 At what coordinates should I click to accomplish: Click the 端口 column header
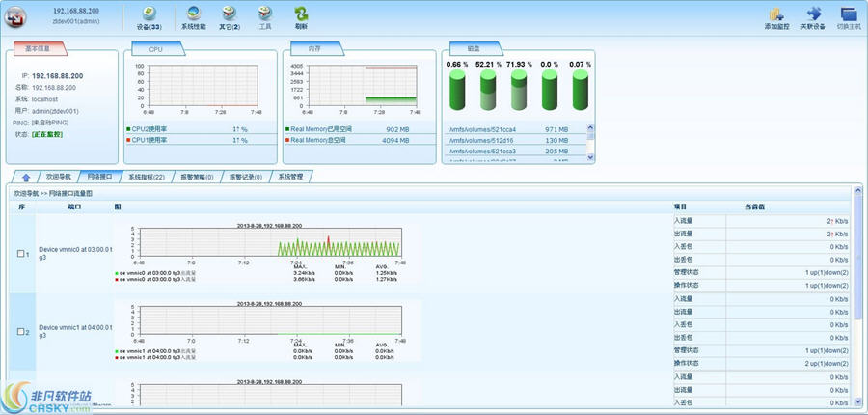74,207
